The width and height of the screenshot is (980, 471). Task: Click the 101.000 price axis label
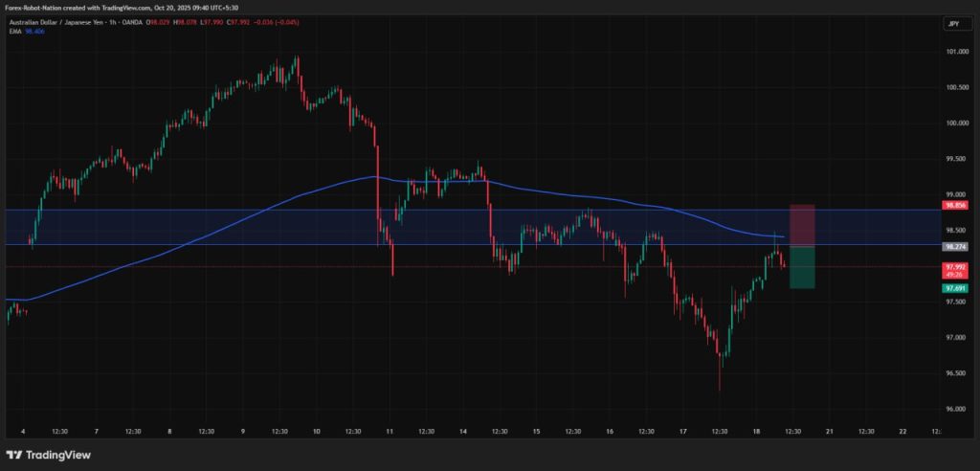956,52
